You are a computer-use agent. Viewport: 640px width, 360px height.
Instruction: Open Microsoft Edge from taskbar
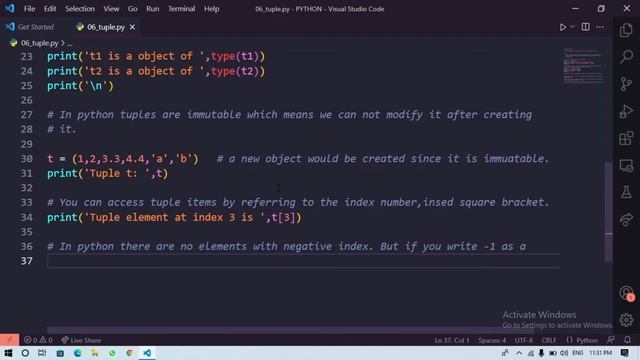(x=78, y=353)
